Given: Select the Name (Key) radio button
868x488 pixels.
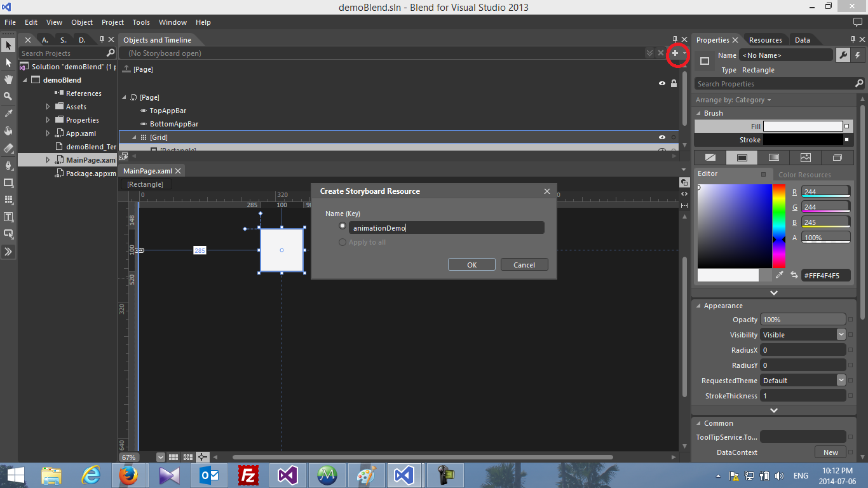Looking at the screenshot, I should (x=342, y=226).
